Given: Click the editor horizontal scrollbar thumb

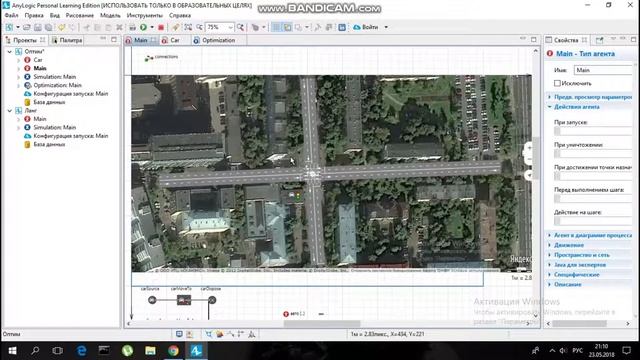Looking at the screenshot, I should [322, 324].
